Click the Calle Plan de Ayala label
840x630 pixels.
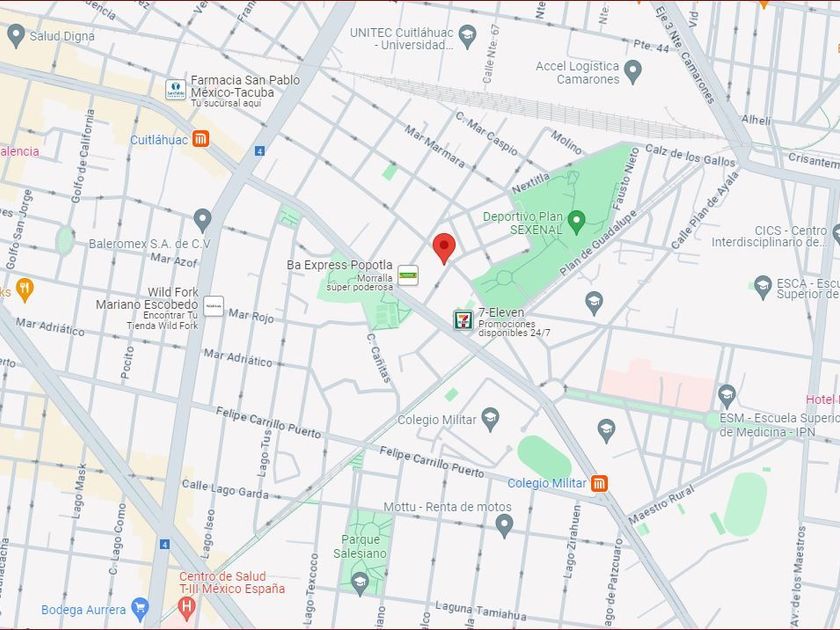[x=705, y=209]
